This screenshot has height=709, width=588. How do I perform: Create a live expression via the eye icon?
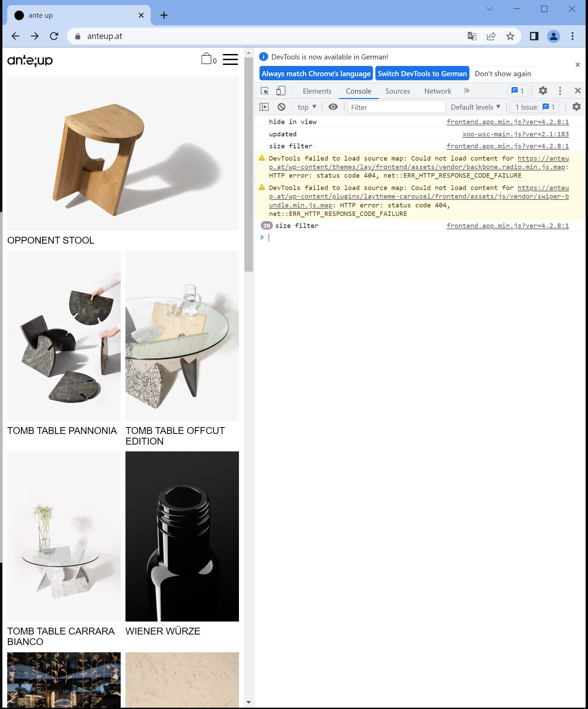point(333,107)
